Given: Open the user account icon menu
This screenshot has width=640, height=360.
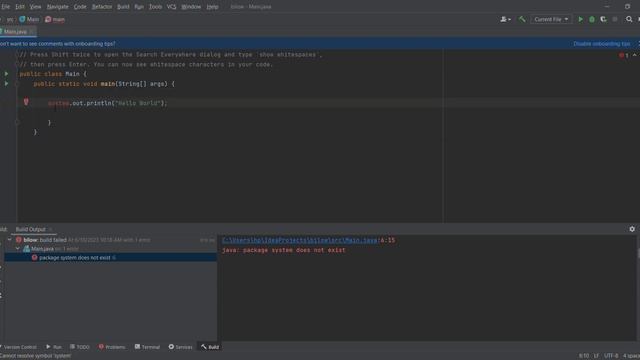Looking at the screenshot, I should point(505,19).
